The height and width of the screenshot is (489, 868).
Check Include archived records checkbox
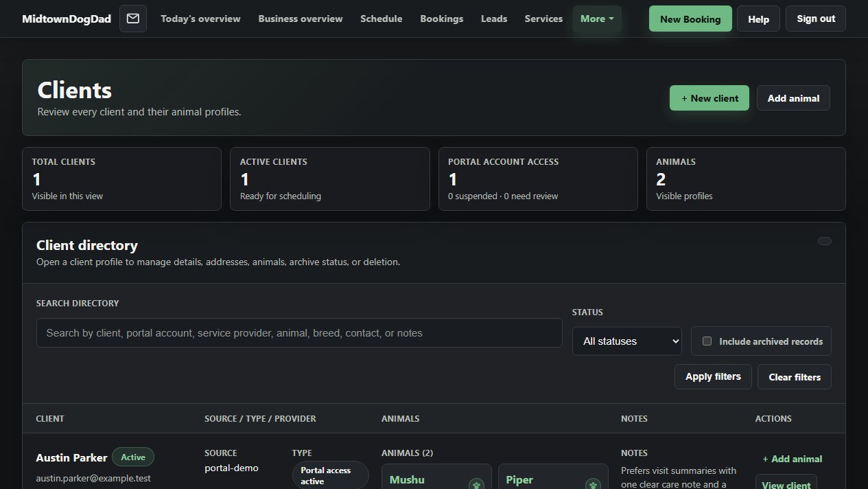707,341
